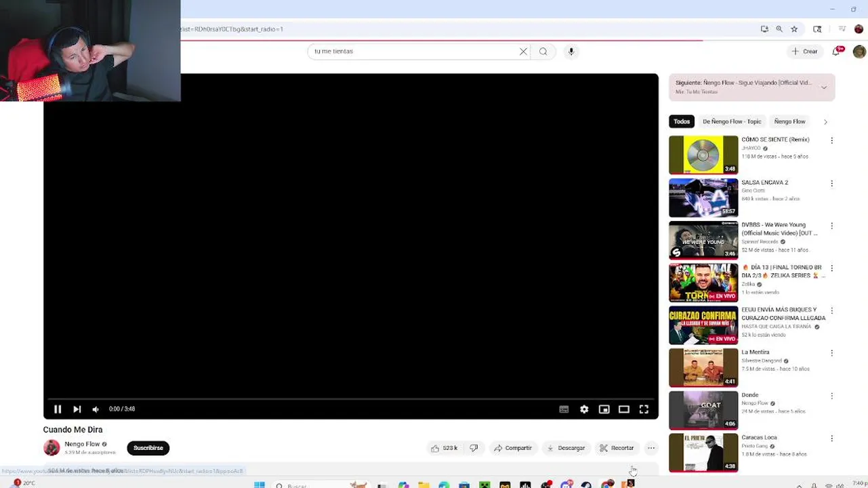This screenshot has width=868, height=488.
Task: Bookmark this page with the star icon
Action: [794, 29]
